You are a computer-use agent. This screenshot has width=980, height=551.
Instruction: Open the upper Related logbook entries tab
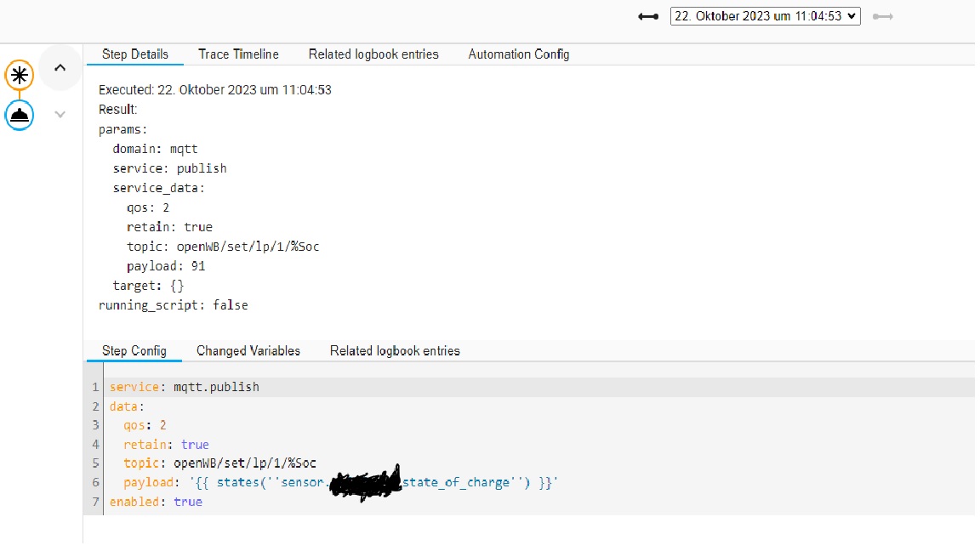pos(373,54)
